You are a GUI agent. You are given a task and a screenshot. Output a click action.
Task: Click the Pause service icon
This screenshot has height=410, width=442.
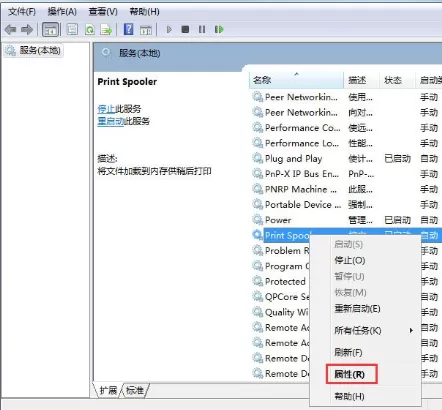tap(202, 29)
